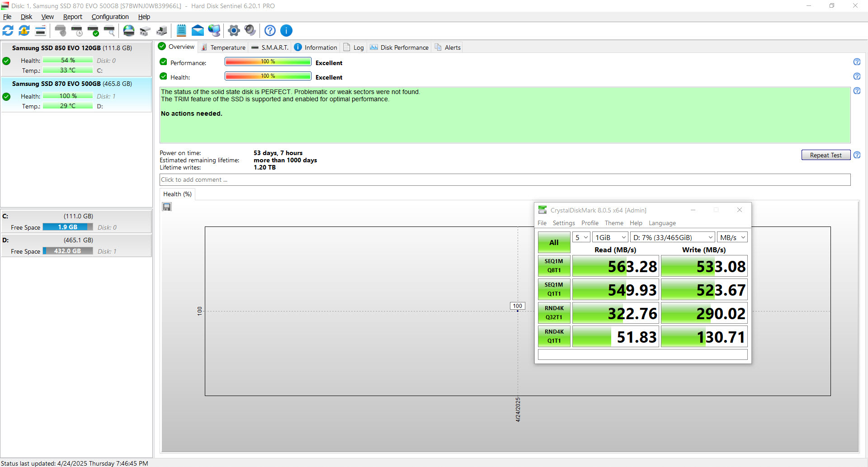Click the C: free space 1.9 GB bar
Viewport: 868px width, 467px height.
[x=68, y=227]
